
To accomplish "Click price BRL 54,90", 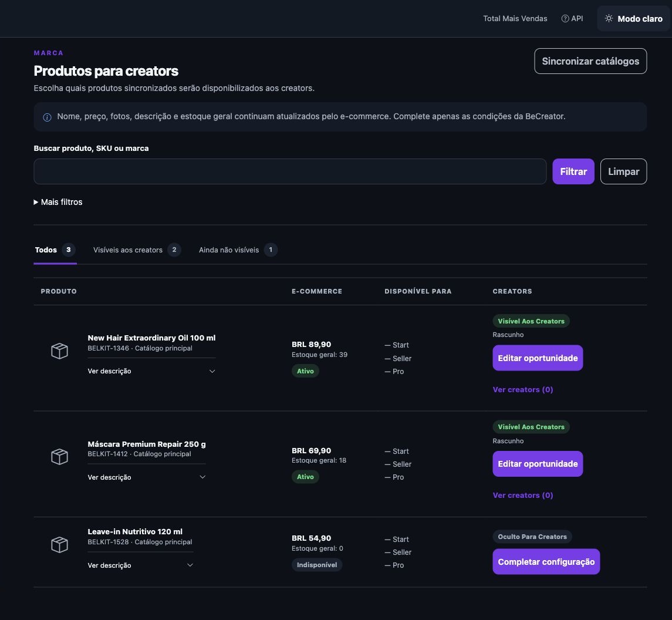I will [x=311, y=538].
